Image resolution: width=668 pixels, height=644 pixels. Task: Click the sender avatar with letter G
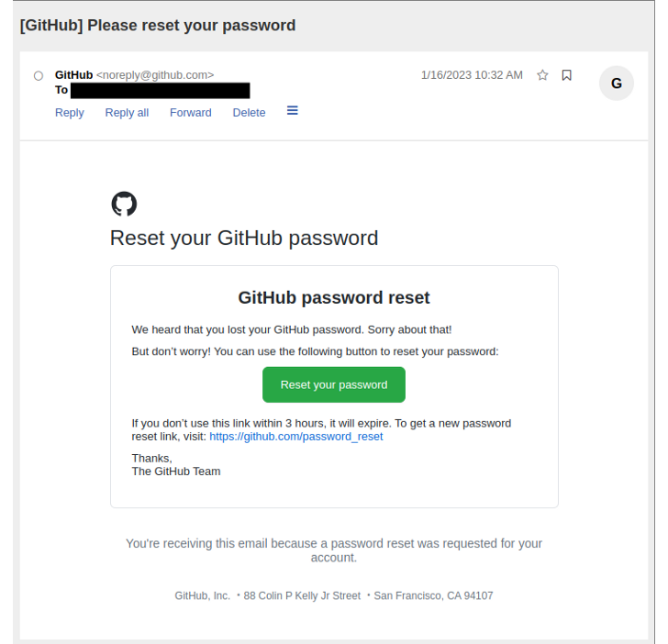(x=616, y=83)
